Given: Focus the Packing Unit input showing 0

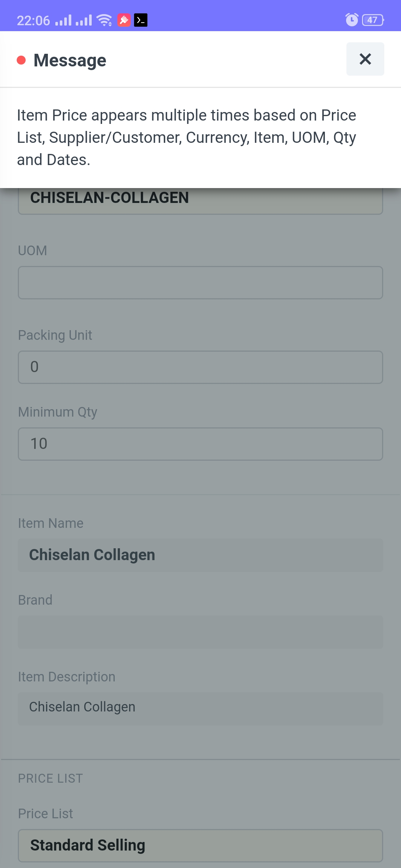Looking at the screenshot, I should pyautogui.click(x=200, y=367).
